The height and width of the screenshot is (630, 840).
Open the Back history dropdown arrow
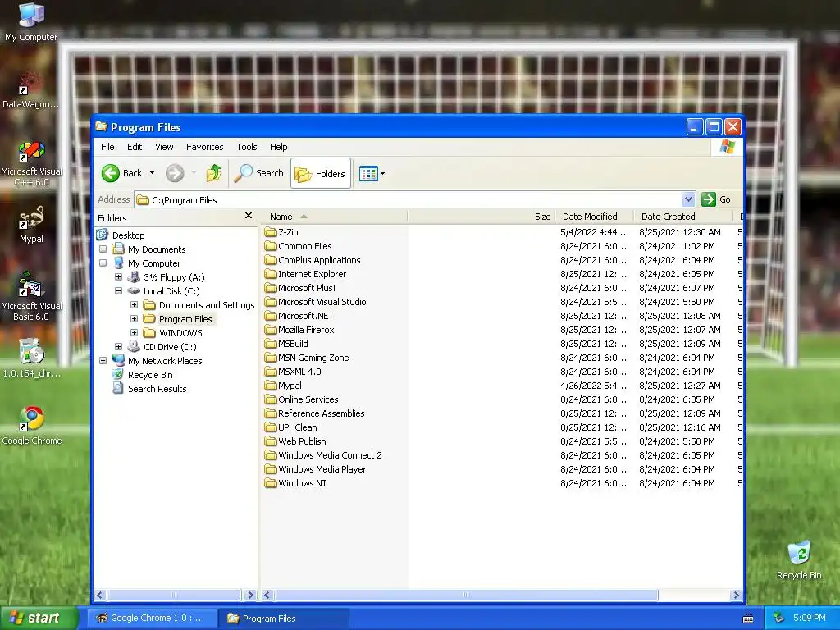tap(152, 173)
